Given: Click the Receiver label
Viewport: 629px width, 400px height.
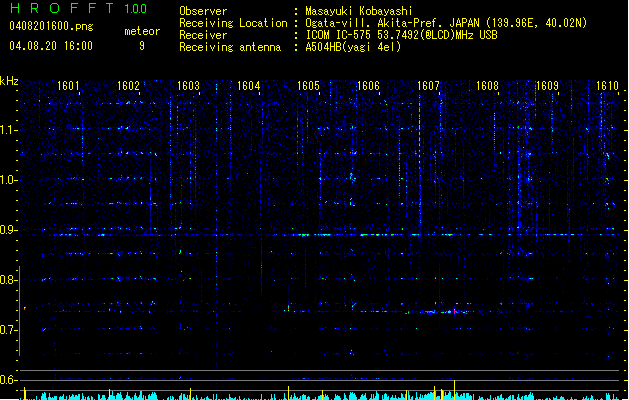Looking at the screenshot, I should [203, 35].
